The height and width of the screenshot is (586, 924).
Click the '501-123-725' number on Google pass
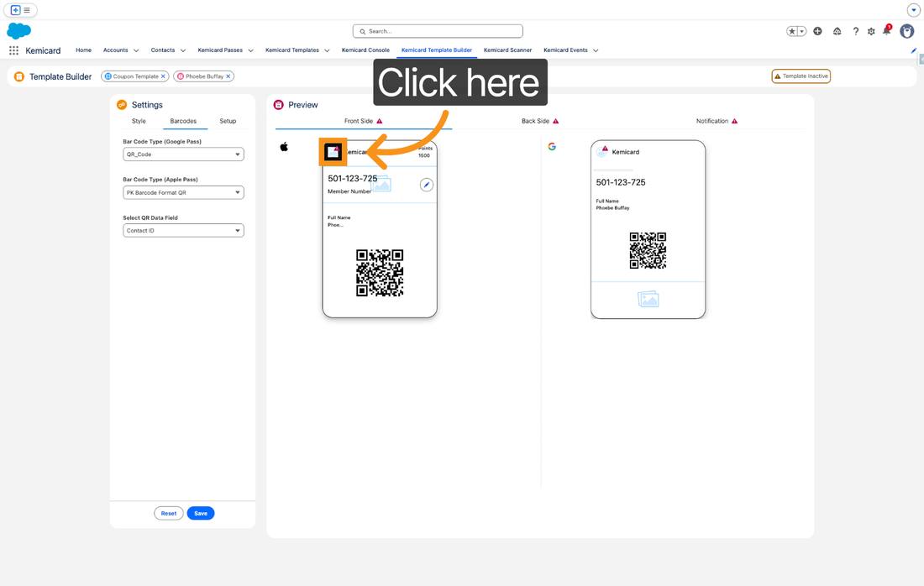(x=621, y=182)
